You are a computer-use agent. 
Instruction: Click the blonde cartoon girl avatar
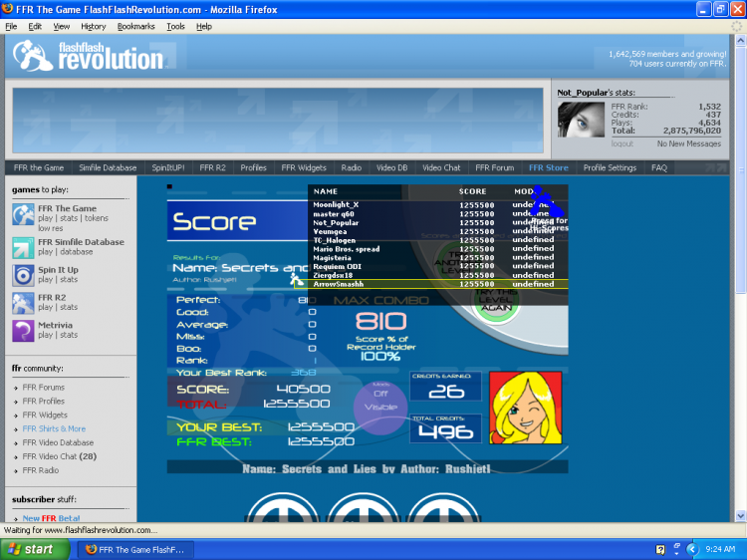(525, 407)
